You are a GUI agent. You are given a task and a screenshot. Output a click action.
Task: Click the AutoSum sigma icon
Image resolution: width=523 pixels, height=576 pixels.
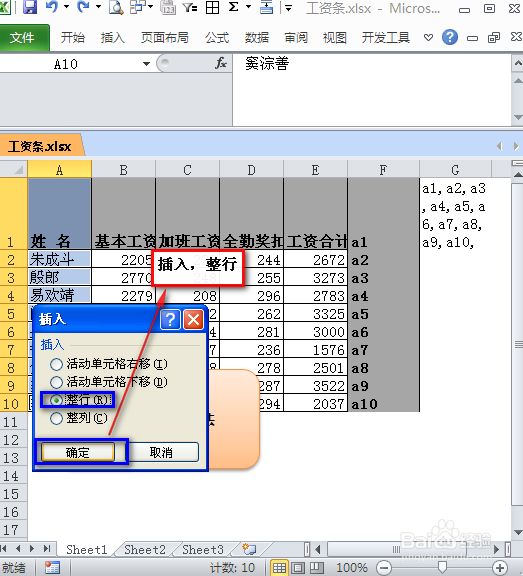tap(234, 7)
